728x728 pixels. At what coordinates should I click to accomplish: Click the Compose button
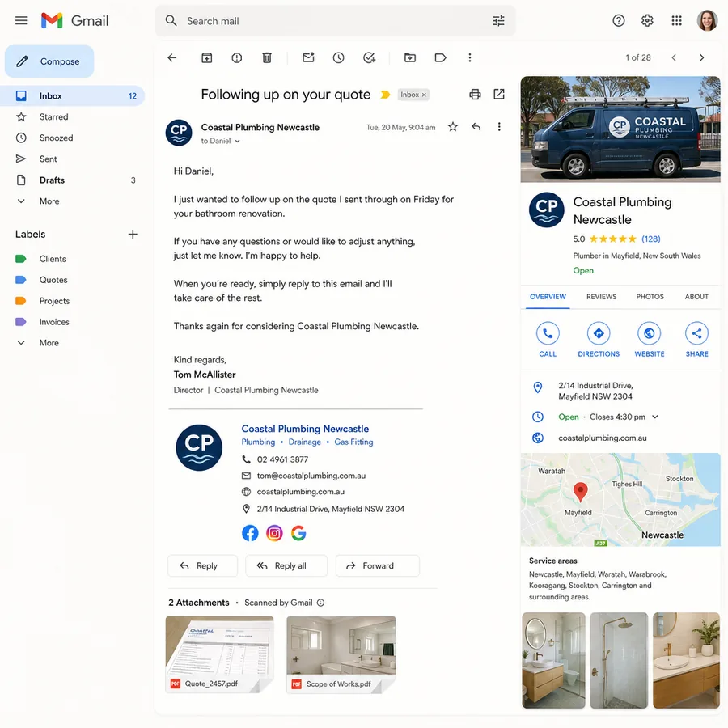coord(49,61)
